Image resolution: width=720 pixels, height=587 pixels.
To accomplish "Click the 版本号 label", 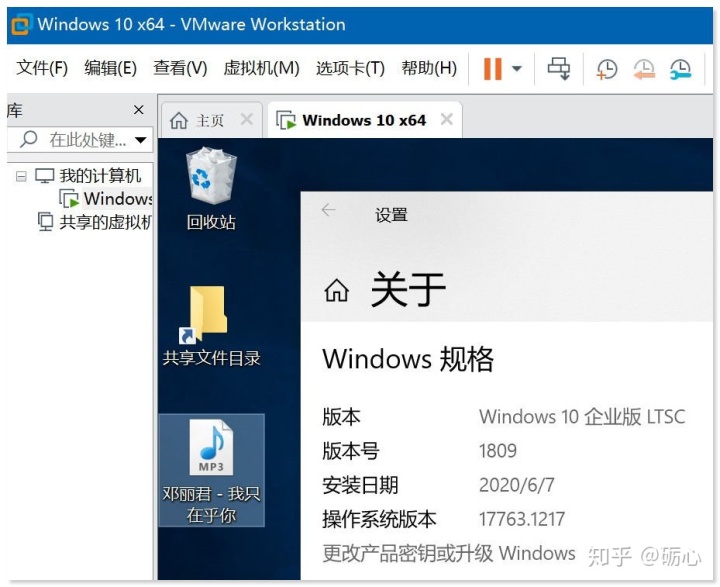I will point(350,451).
